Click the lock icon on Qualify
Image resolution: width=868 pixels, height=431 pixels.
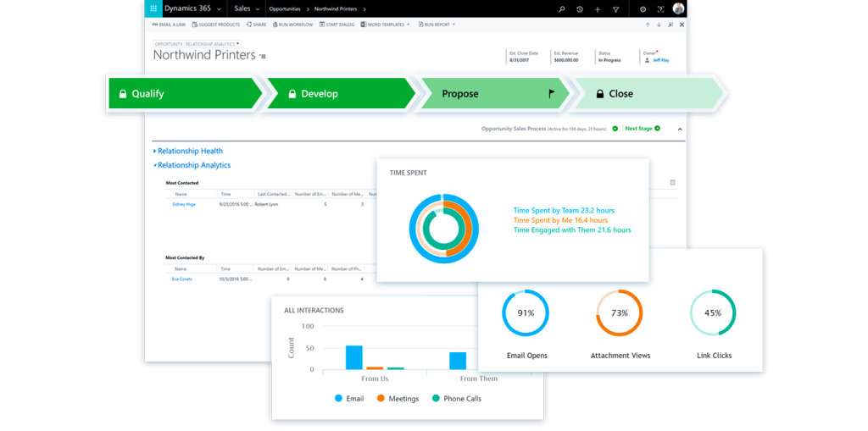tap(123, 93)
